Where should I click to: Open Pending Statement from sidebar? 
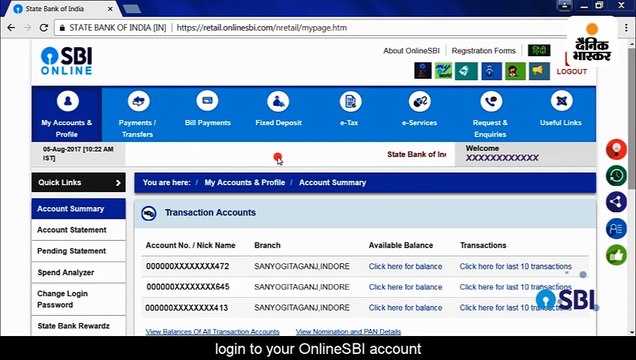(79, 251)
